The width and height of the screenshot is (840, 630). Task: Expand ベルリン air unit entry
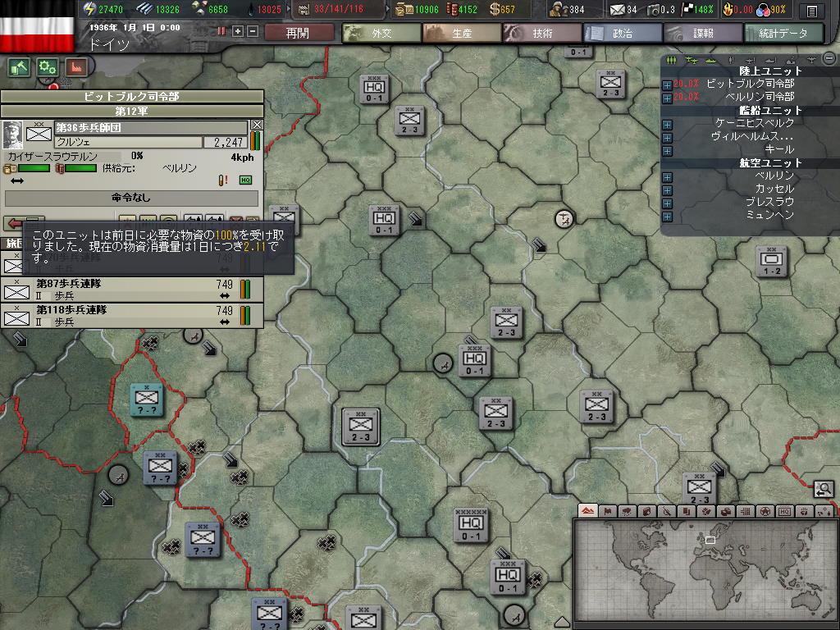(x=667, y=177)
